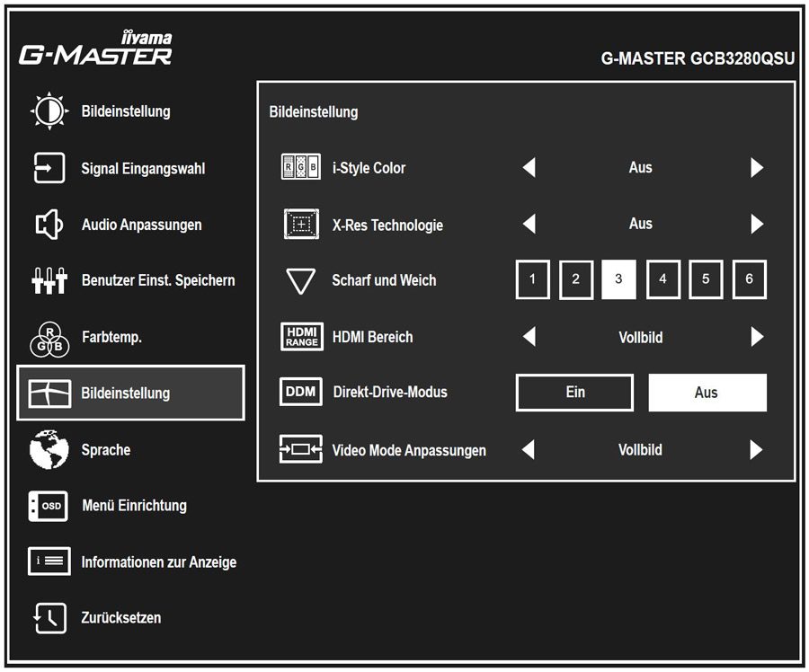Click the screen icon in the highlighted Bildeinstellung row
809x672 pixels.
click(49, 393)
